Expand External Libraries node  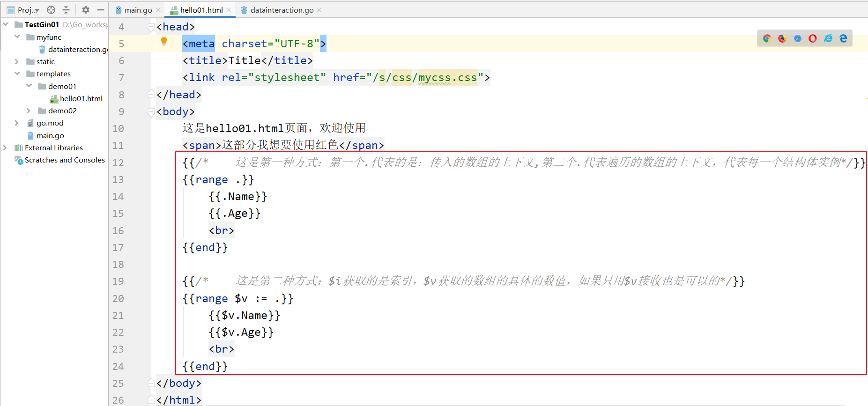point(6,148)
